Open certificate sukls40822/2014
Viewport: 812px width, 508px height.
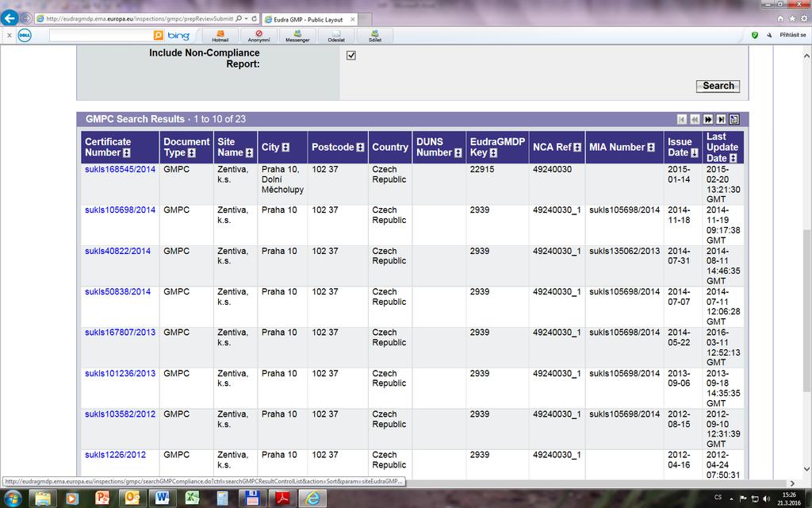pos(117,251)
